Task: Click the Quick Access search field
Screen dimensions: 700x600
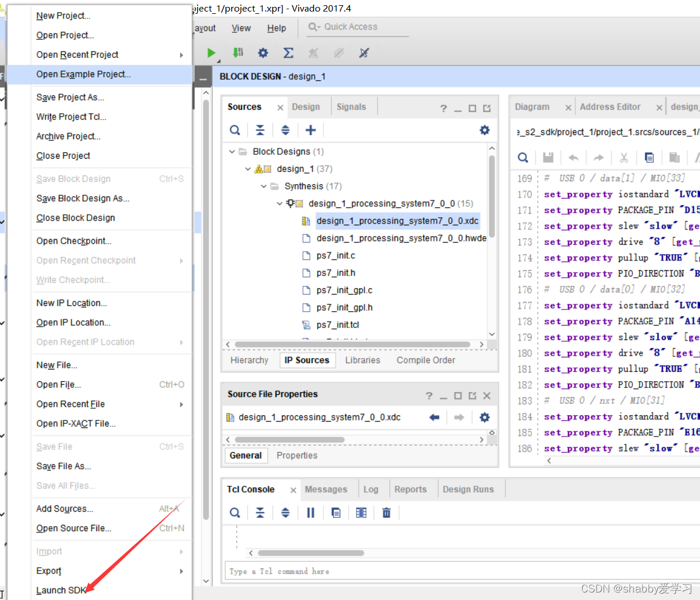Action: [358, 27]
